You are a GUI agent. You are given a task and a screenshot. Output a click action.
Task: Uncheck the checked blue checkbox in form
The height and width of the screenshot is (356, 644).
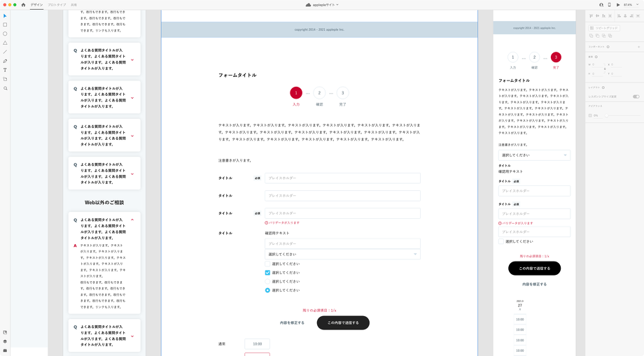point(267,273)
